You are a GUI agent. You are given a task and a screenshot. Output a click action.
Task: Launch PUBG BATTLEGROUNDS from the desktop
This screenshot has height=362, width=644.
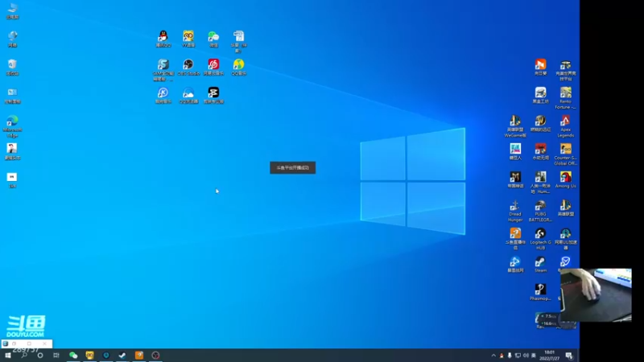540,211
